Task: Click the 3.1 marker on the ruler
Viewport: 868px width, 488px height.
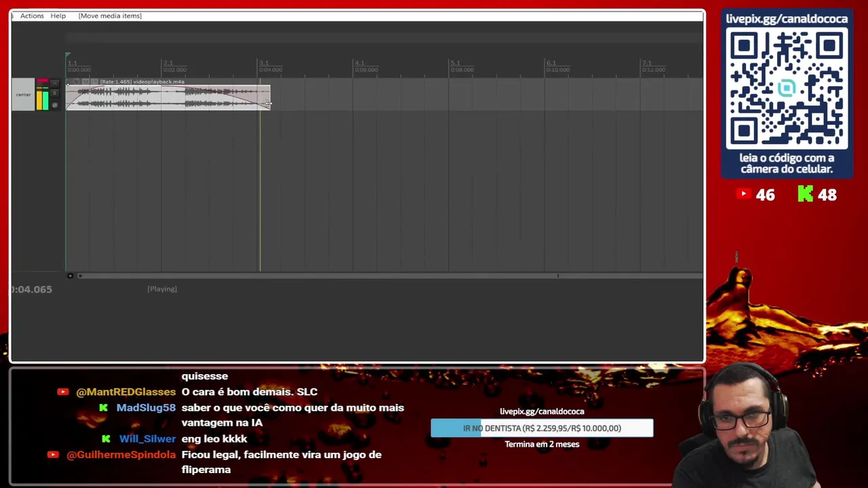Action: click(x=264, y=63)
